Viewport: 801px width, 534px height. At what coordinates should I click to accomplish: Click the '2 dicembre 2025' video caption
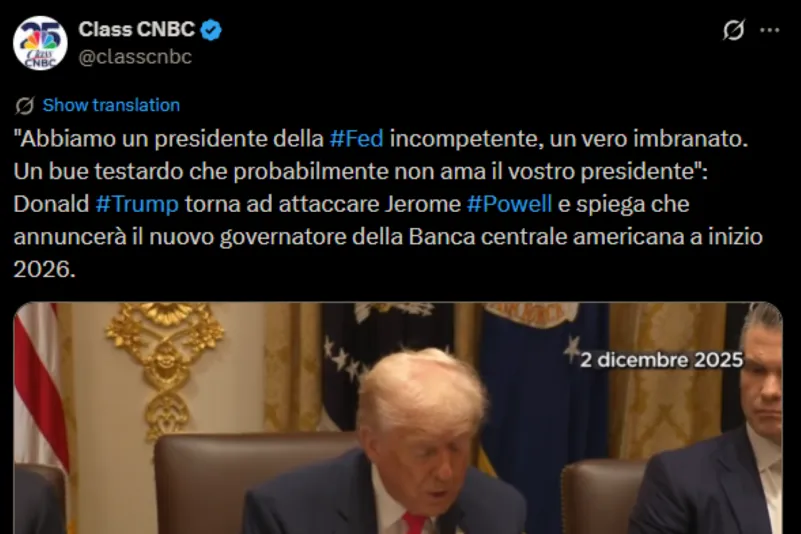tap(662, 360)
